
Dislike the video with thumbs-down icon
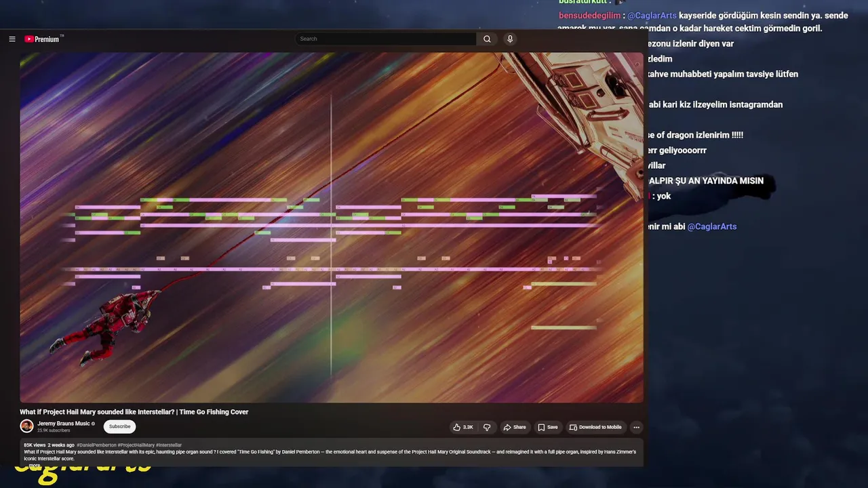click(487, 427)
